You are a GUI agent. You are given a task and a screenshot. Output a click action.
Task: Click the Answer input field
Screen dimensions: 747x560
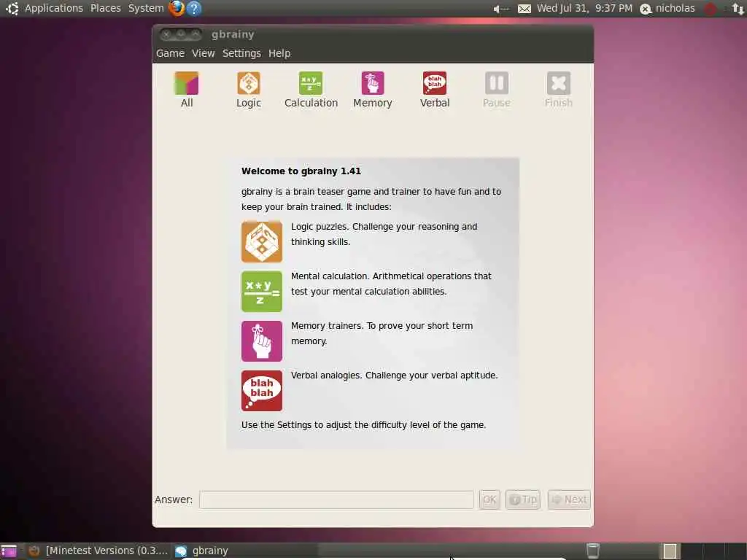click(336, 499)
